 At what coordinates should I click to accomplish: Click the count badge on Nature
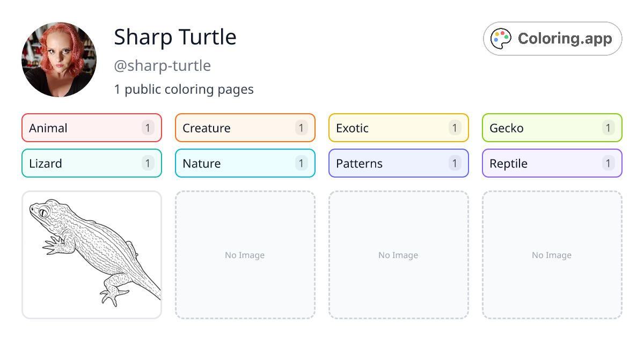(x=301, y=163)
